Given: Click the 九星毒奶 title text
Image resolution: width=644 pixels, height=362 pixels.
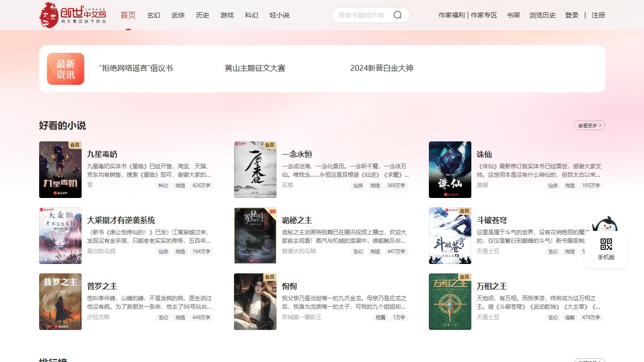Looking at the screenshot, I should pyautogui.click(x=102, y=154).
